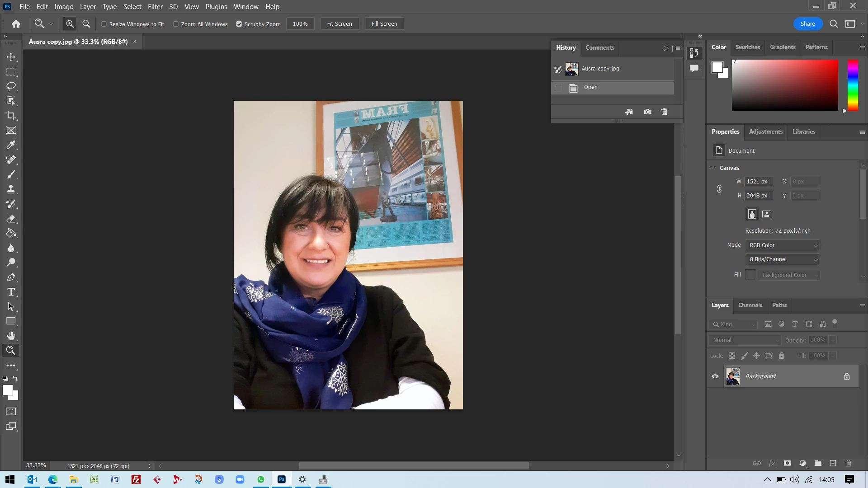Create new snapshot in History panel
The image size is (868, 488).
pyautogui.click(x=647, y=112)
